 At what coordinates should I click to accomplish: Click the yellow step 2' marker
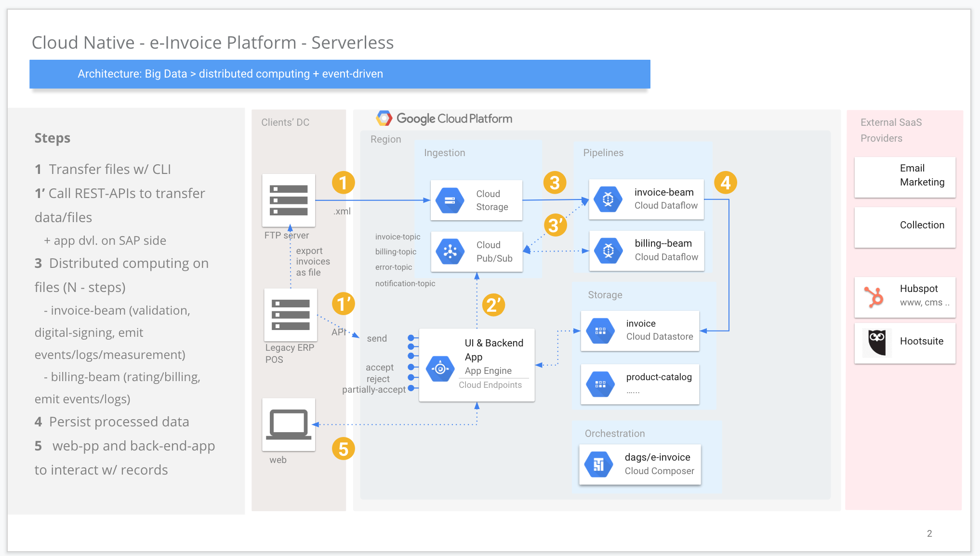point(493,305)
